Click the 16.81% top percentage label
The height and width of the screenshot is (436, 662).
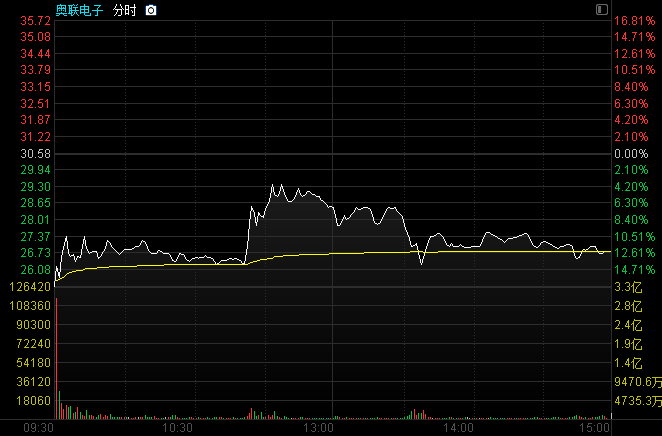pyautogui.click(x=635, y=21)
